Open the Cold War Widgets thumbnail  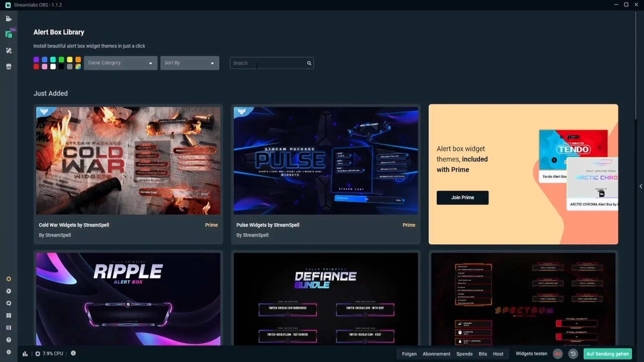pyautogui.click(x=128, y=161)
